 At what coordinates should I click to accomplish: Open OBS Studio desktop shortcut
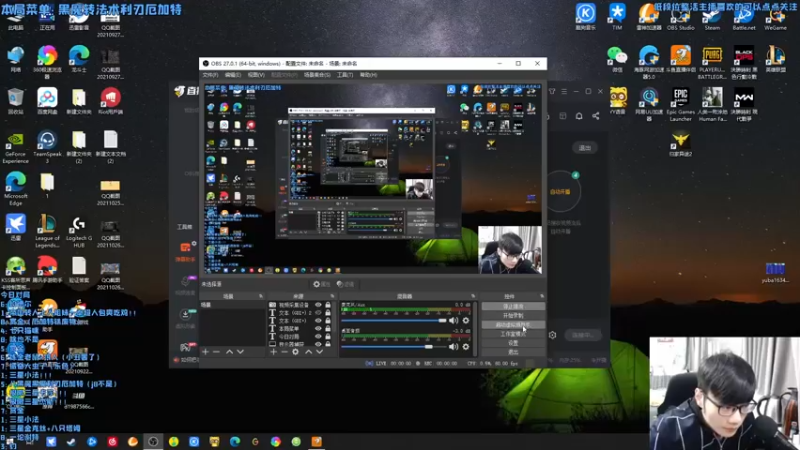pyautogui.click(x=681, y=16)
